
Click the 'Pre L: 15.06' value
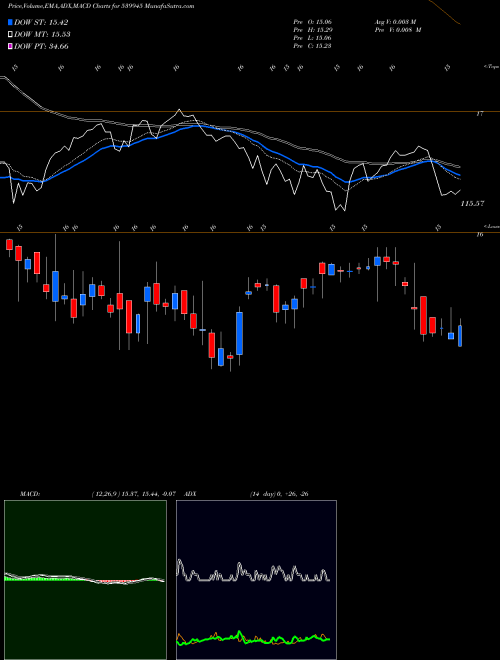tap(312, 38)
